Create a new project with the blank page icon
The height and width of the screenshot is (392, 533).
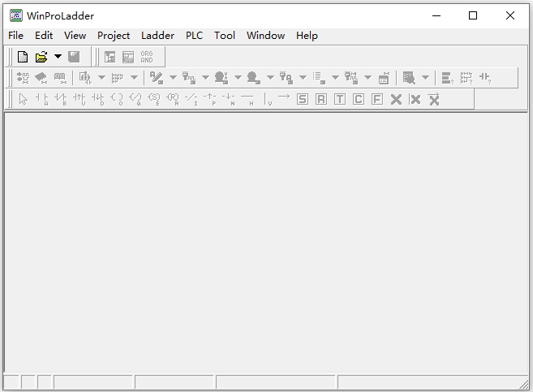click(23, 57)
